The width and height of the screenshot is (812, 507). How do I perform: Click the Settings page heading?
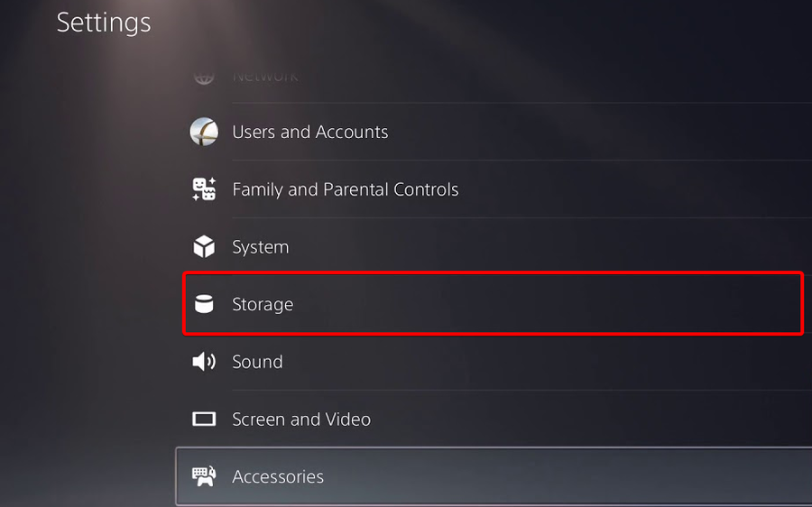(104, 23)
